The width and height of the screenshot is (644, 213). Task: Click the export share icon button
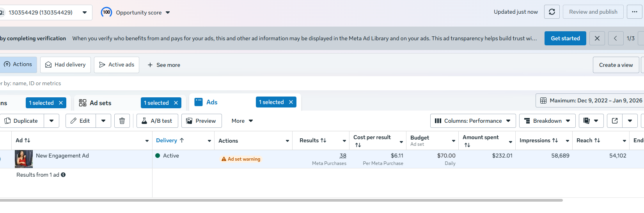coord(615,121)
